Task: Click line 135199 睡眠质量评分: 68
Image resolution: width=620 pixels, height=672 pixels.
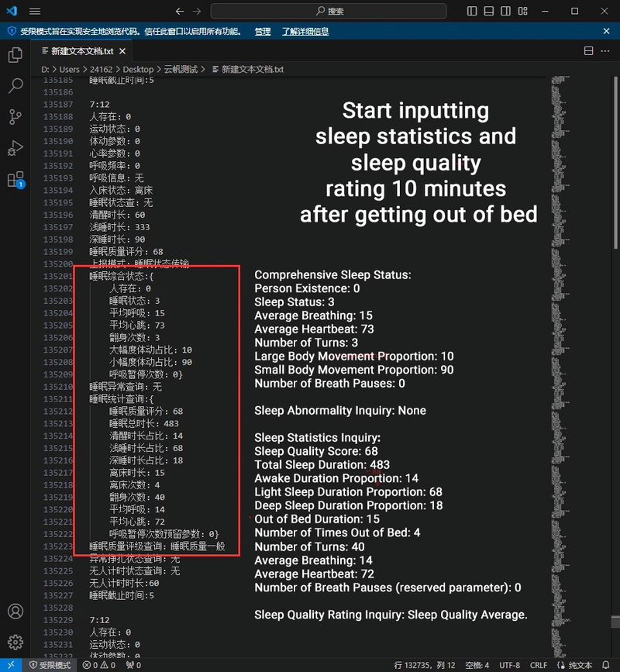Action: (x=126, y=252)
